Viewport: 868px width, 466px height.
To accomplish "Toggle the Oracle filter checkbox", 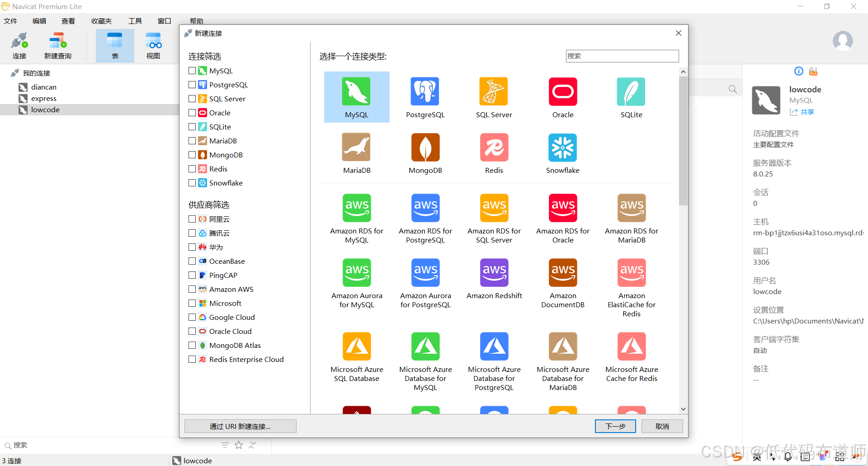I will 192,113.
